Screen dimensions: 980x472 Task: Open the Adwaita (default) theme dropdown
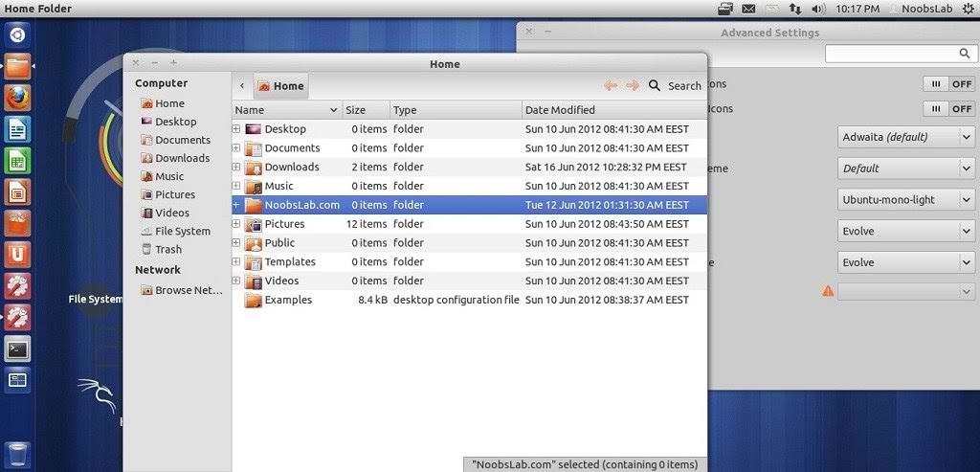coord(905,137)
